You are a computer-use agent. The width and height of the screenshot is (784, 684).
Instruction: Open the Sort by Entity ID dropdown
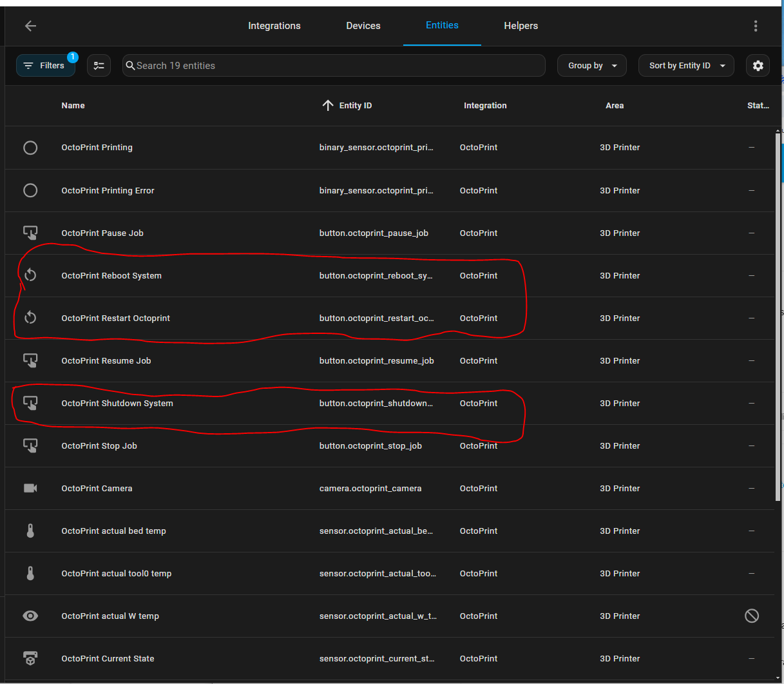(x=685, y=65)
